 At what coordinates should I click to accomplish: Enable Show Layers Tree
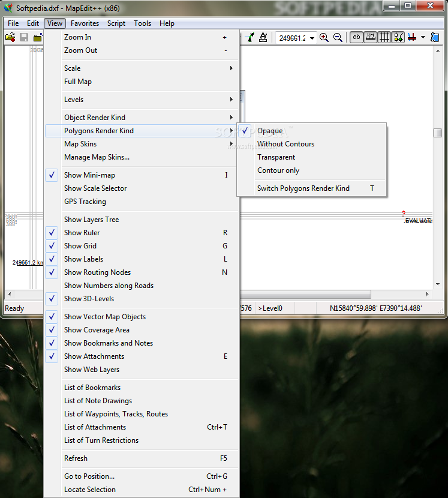click(x=142, y=220)
